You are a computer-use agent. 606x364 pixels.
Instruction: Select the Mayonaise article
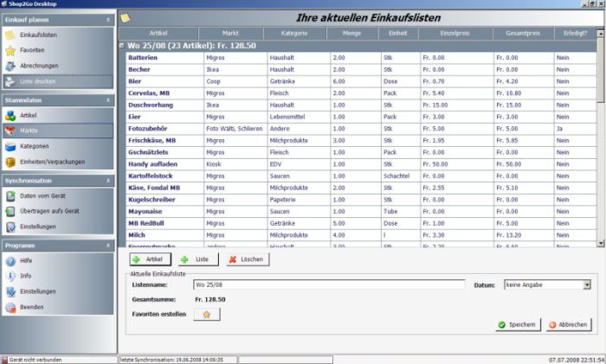145,212
